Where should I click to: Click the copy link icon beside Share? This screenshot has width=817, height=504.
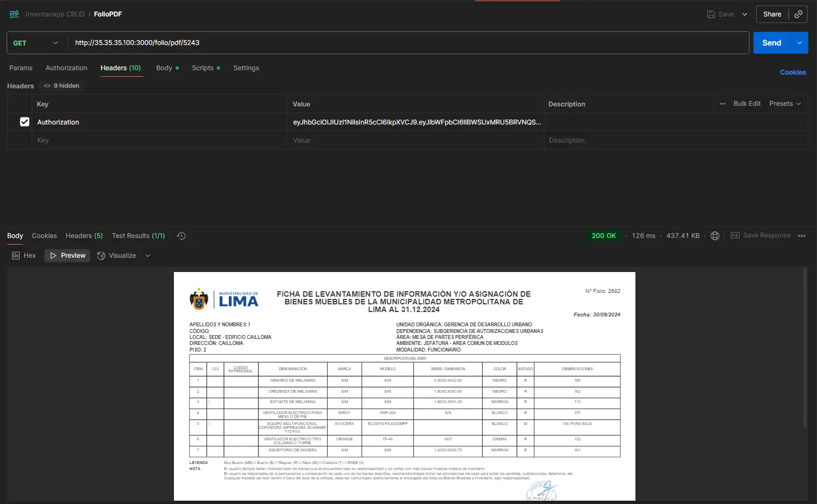pos(798,14)
